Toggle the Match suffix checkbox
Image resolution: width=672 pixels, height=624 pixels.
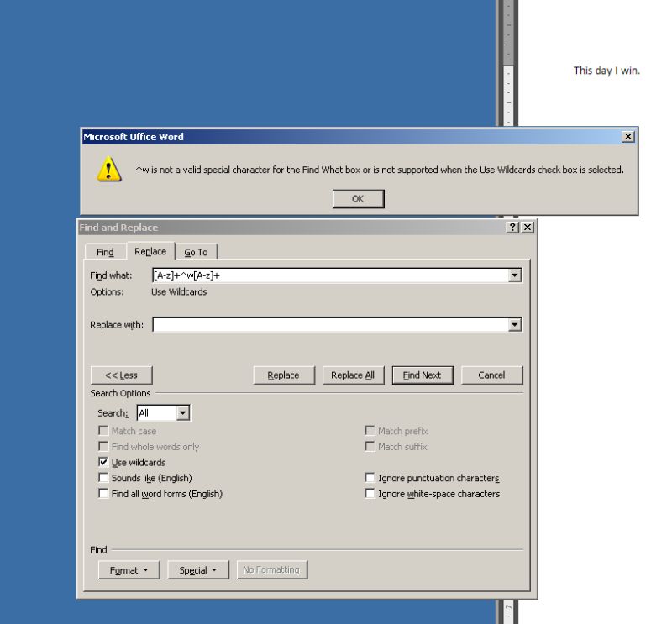370,446
